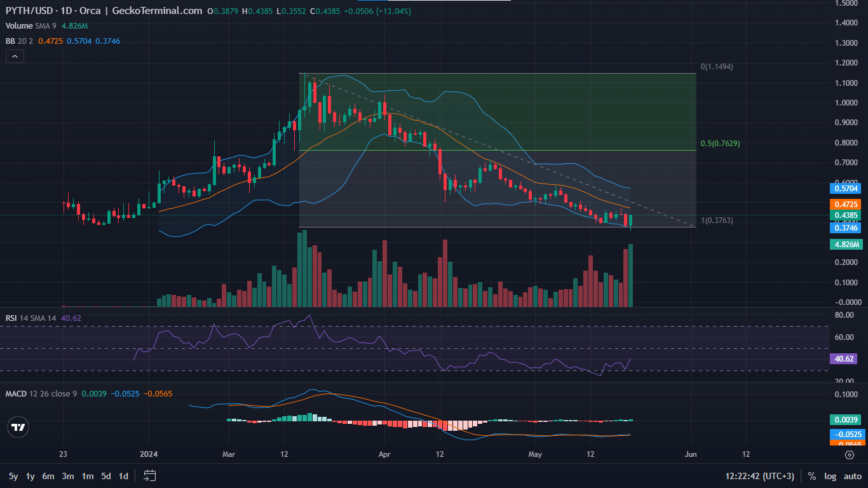Toggle log scale mode
The width and height of the screenshot is (868, 488).
(831, 476)
